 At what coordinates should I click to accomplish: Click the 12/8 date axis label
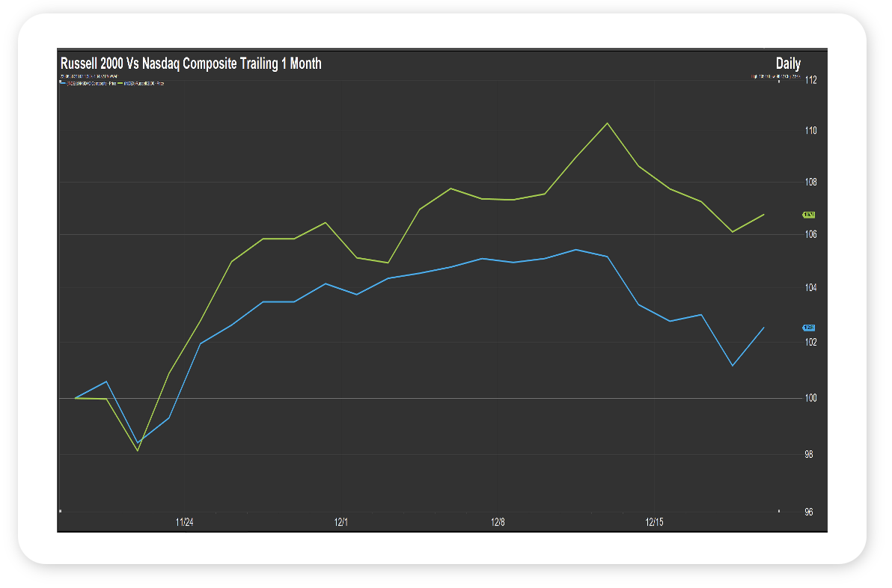498,522
